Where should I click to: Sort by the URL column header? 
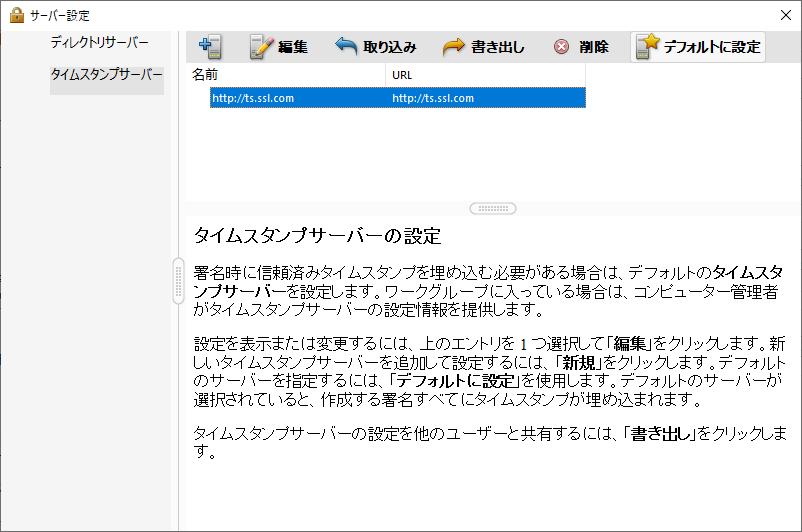click(x=485, y=75)
